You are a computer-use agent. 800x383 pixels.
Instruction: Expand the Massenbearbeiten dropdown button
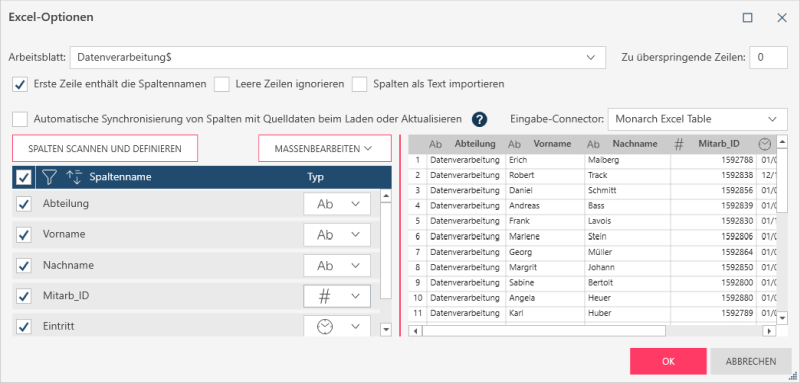pos(325,148)
